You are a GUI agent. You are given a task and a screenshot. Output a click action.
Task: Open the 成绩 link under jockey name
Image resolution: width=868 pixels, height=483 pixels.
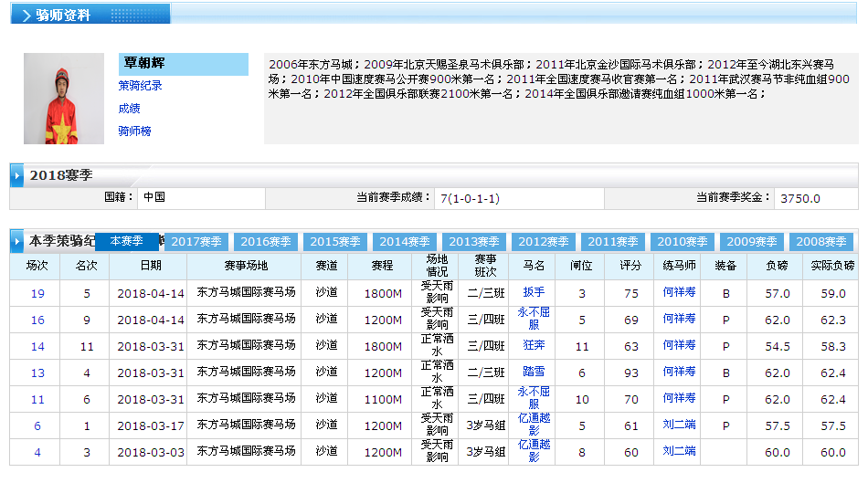(x=129, y=109)
